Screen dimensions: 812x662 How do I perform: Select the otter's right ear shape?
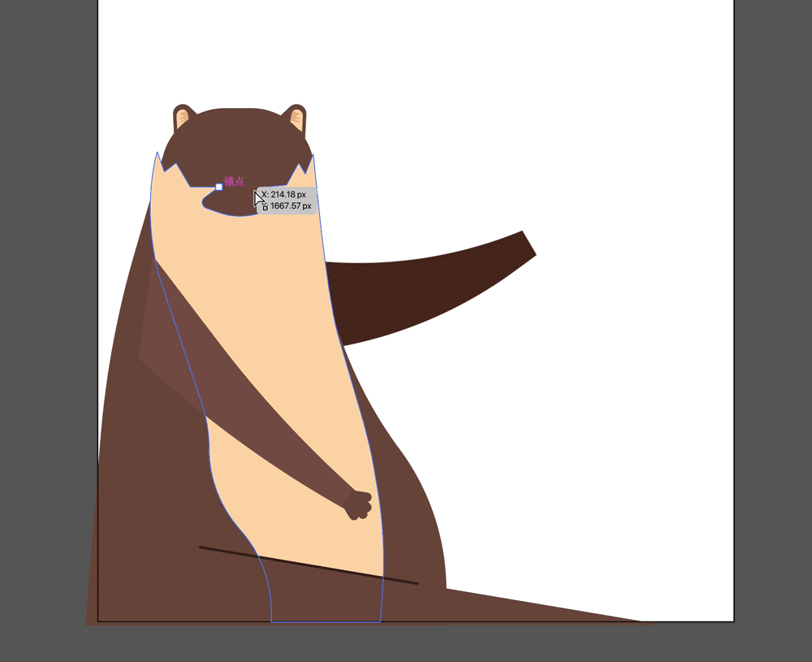(x=296, y=118)
